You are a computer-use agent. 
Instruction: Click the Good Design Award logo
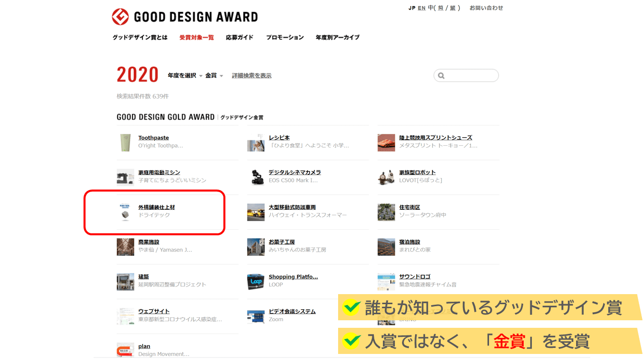185,17
